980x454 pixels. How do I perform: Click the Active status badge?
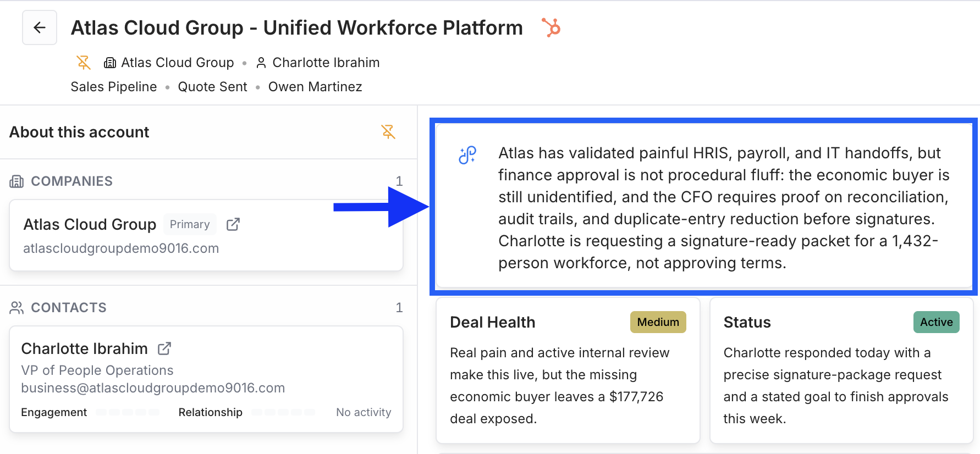pyautogui.click(x=937, y=322)
